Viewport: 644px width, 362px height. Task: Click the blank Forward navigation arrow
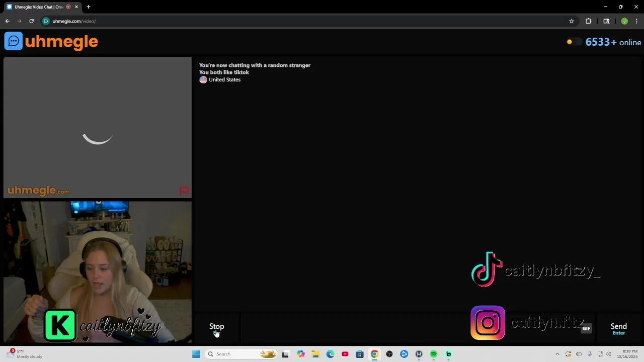19,21
